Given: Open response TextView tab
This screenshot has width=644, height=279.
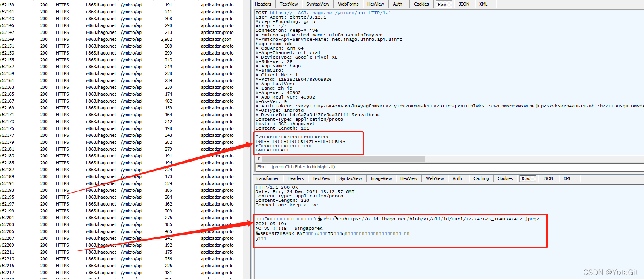Looking at the screenshot, I should (x=321, y=178).
